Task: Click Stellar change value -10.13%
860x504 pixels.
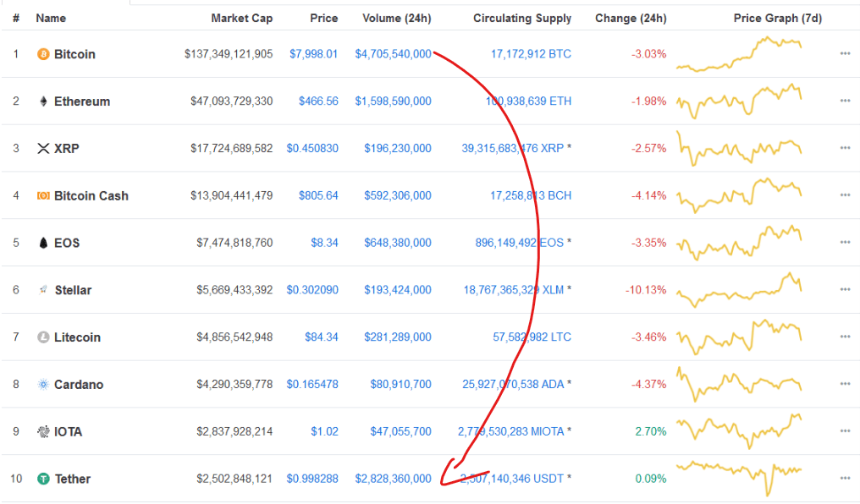Action: [x=646, y=289]
